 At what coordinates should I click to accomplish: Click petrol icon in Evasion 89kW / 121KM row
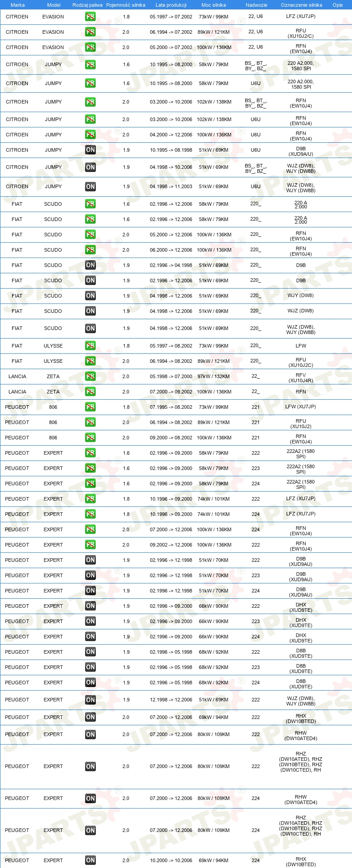(x=90, y=32)
